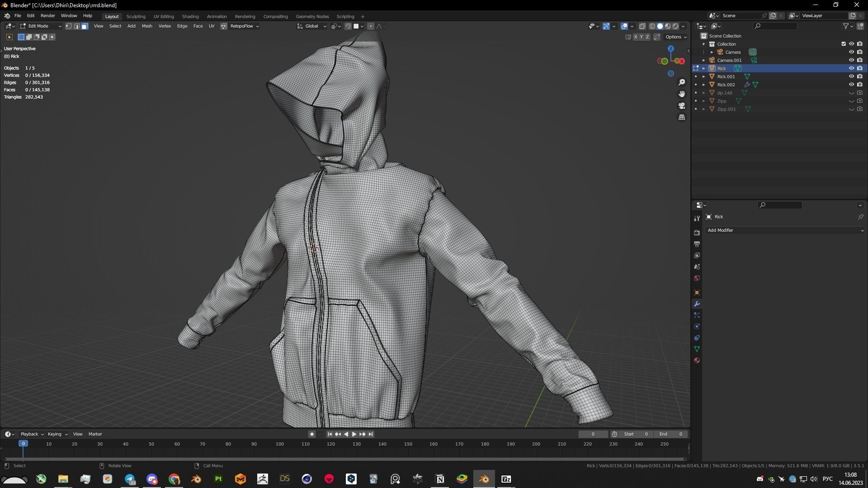This screenshot has height=488, width=868.
Task: Toggle viewport overlays button
Action: click(x=624, y=26)
